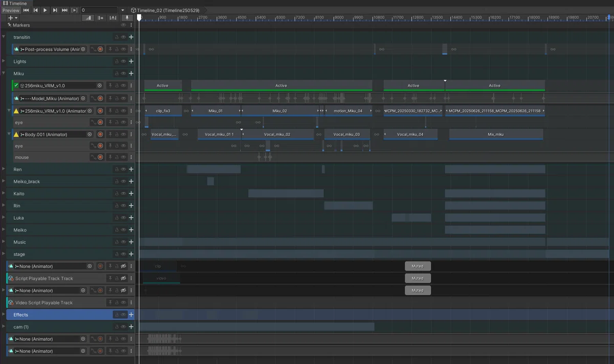The image size is (614, 364).
Task: Collapse the transitin group
Action: (4, 37)
